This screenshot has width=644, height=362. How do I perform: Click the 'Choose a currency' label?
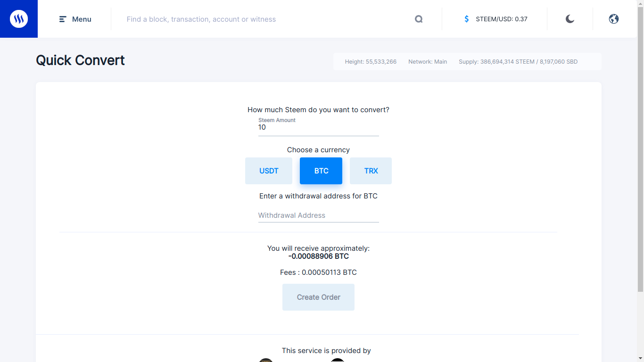click(319, 150)
